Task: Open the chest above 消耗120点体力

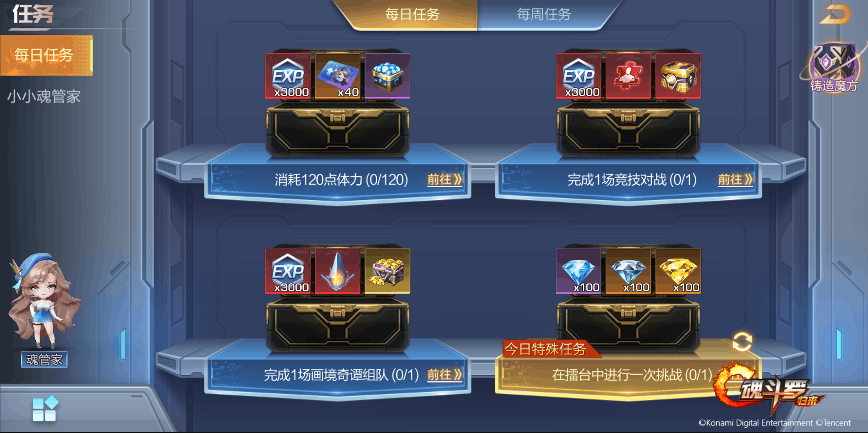Action: tap(337, 129)
